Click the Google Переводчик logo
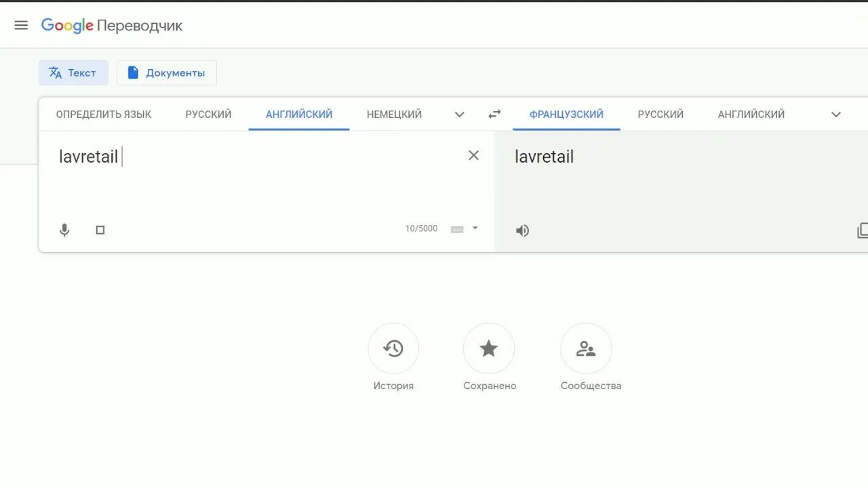The width and height of the screenshot is (868, 488). (112, 26)
